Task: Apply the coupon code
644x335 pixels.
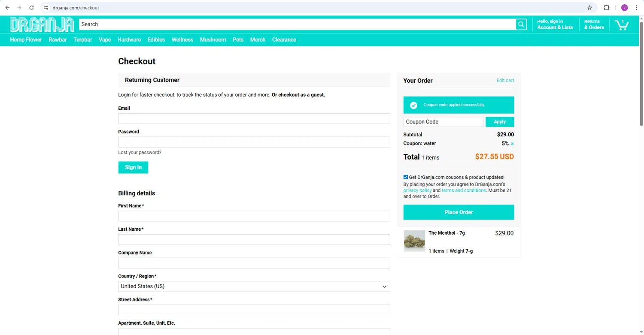Action: pyautogui.click(x=500, y=122)
